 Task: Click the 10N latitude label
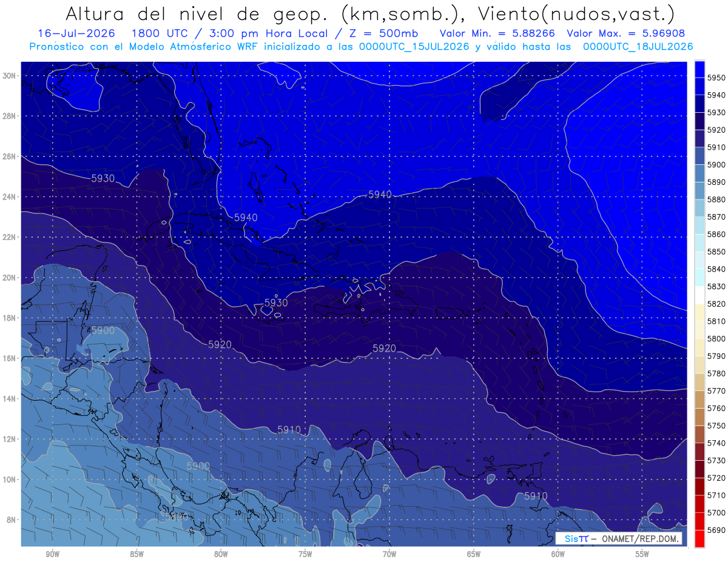(10, 479)
